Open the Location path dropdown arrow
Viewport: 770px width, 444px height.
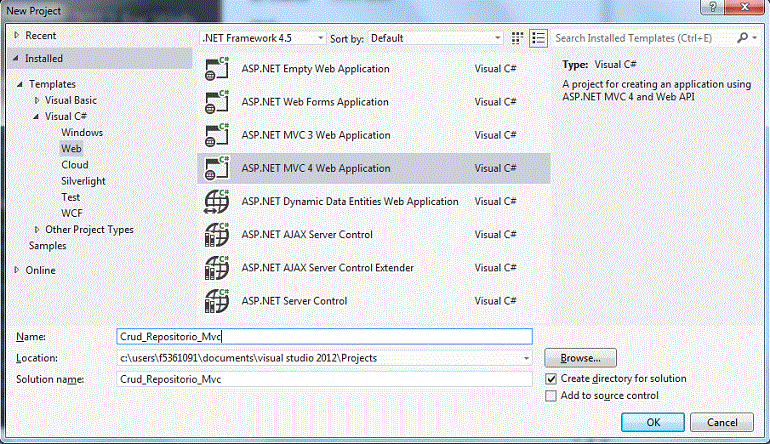[x=526, y=358]
